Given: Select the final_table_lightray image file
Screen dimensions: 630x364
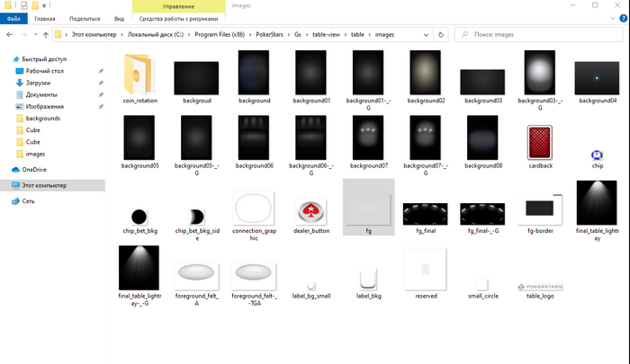Looking at the screenshot, I should (x=597, y=210).
